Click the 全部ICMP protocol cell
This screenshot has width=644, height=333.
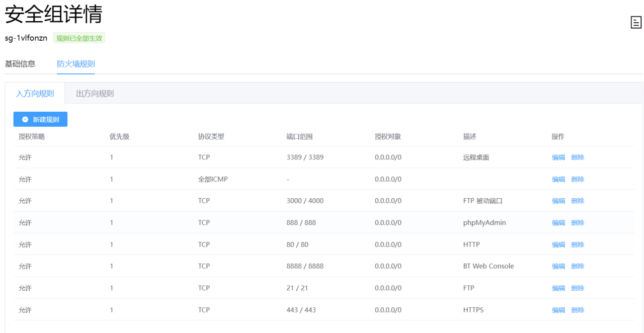(213, 179)
